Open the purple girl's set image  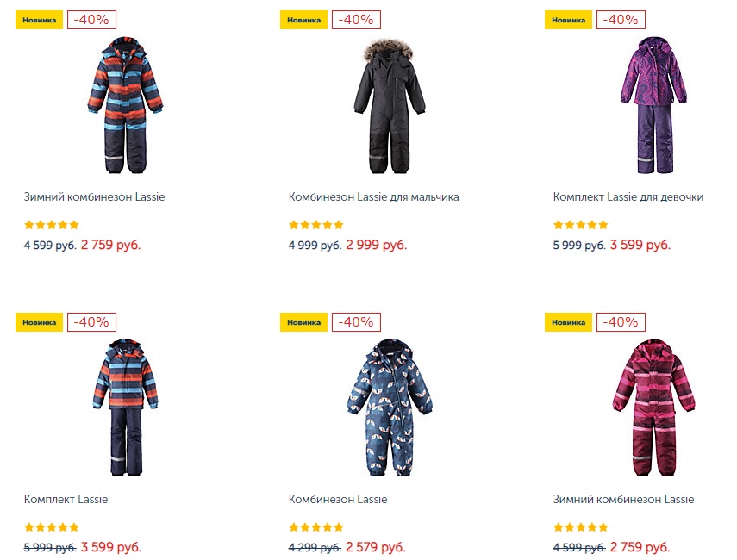point(653,105)
